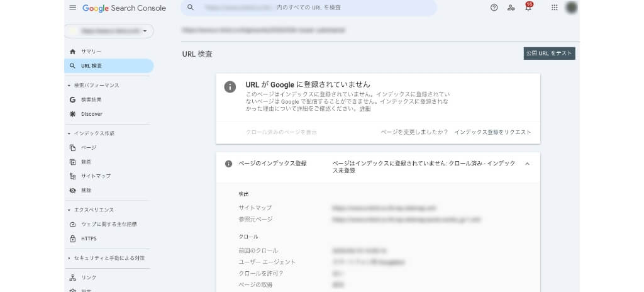Open user and permission settings icon

click(511, 8)
